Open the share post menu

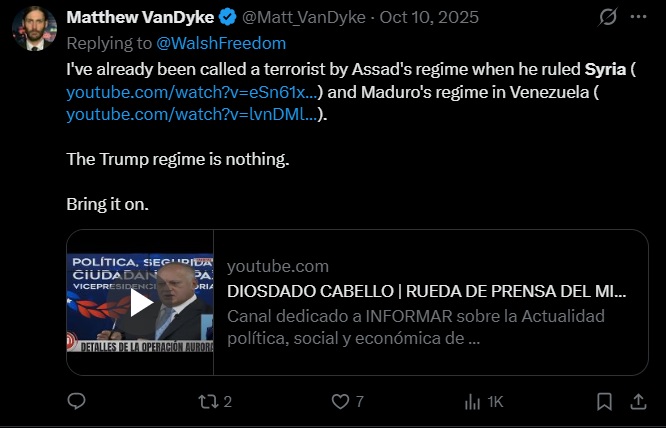(638, 401)
